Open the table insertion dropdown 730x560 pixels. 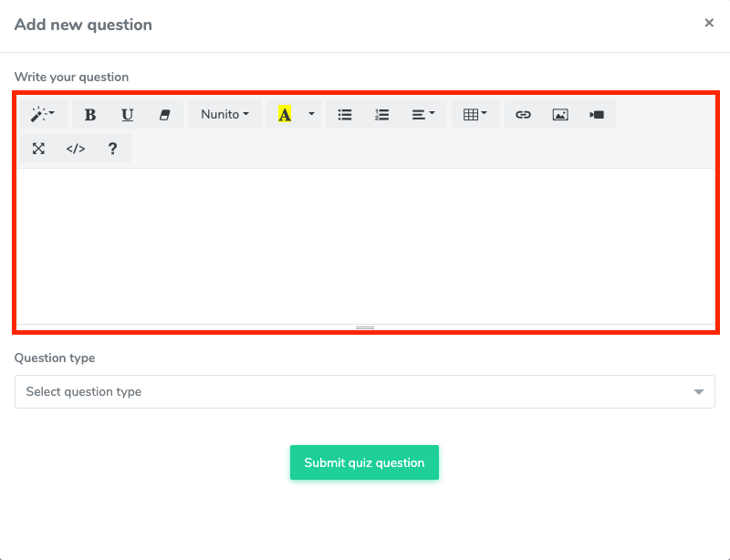click(474, 114)
